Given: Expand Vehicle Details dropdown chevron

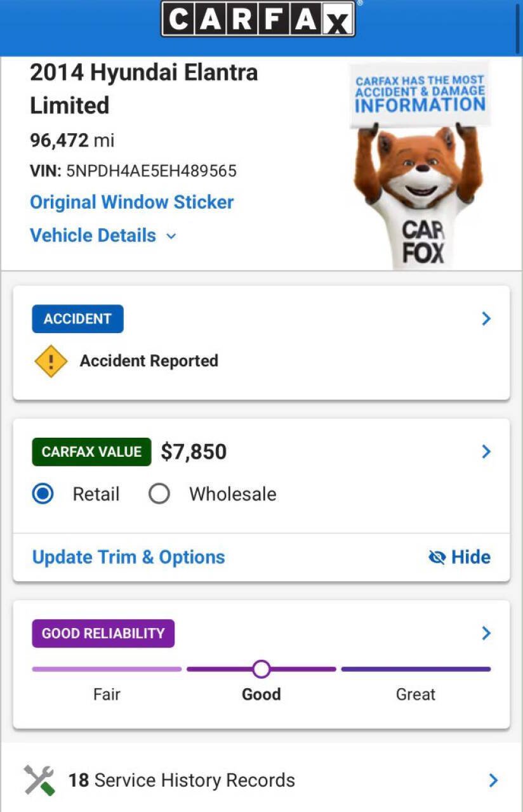Looking at the screenshot, I should [x=171, y=236].
